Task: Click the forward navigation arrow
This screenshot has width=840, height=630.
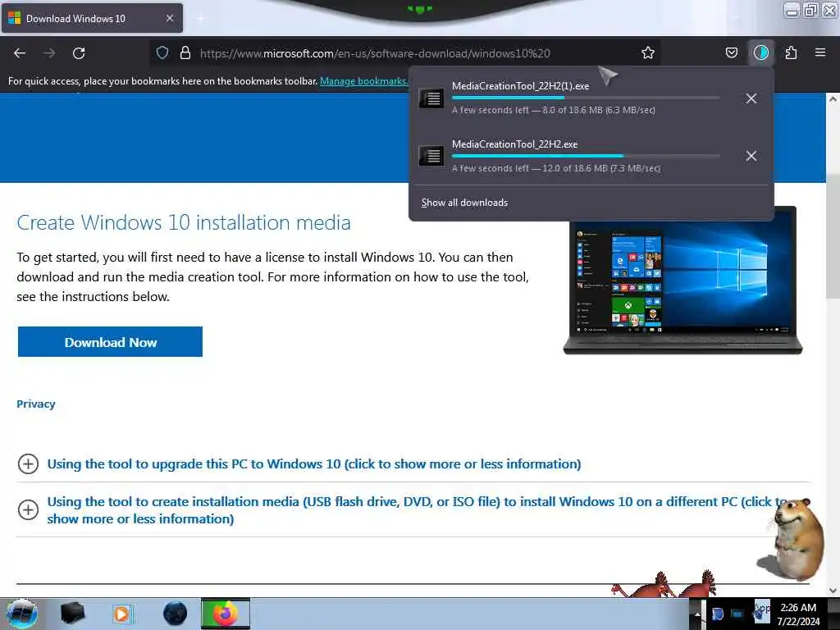Action: [x=49, y=53]
